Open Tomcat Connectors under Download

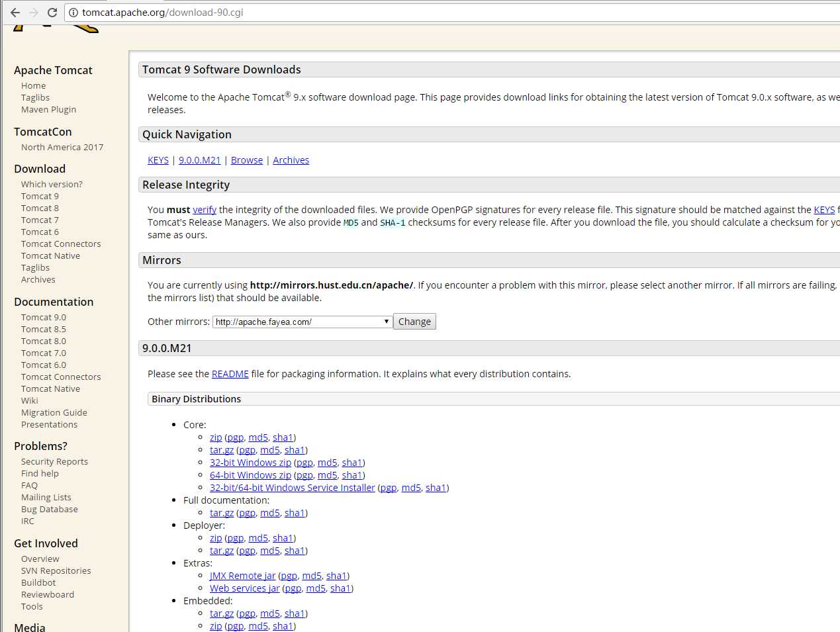tap(61, 244)
